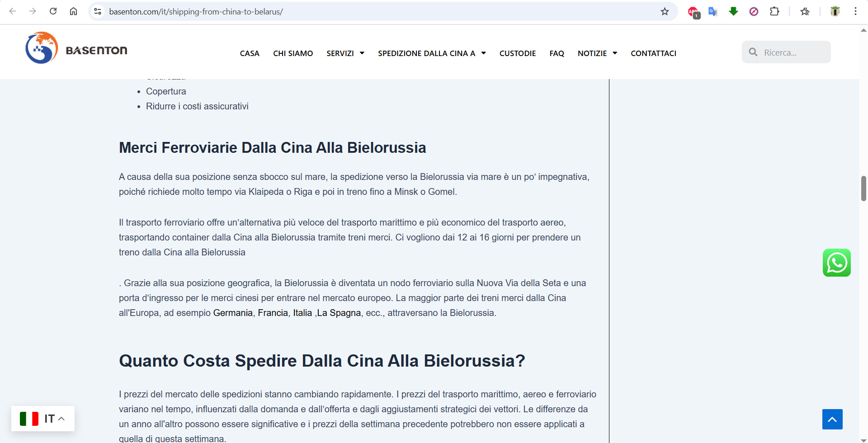Go to browser home page
868x443 pixels.
[73, 11]
